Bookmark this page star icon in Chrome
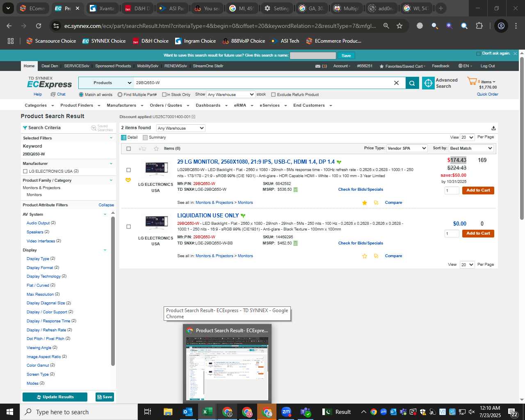The width and height of the screenshot is (525, 420). click(x=399, y=26)
